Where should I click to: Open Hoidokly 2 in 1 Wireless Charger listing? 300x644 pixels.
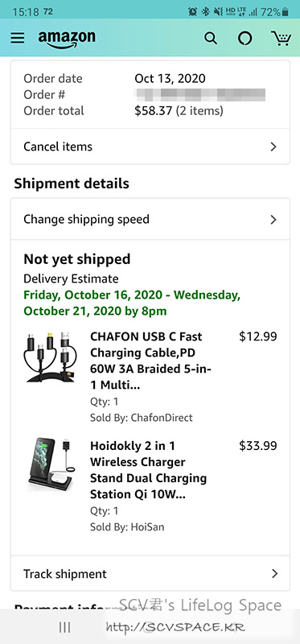148,470
